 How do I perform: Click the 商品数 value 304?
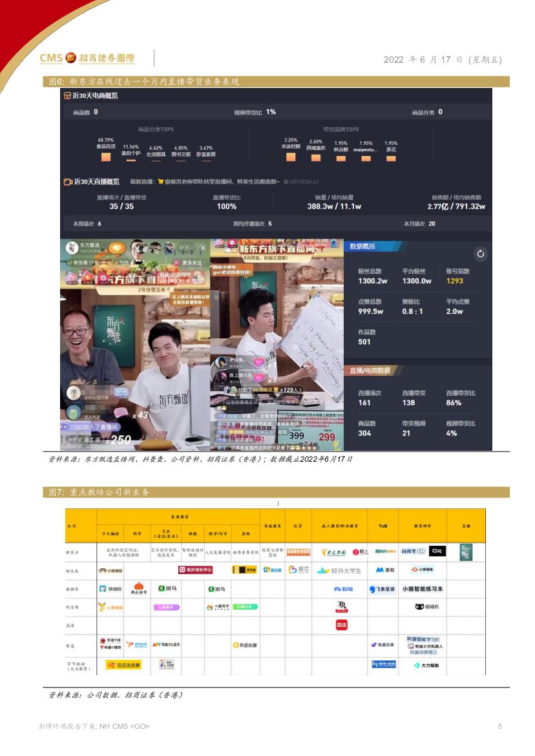point(364,433)
